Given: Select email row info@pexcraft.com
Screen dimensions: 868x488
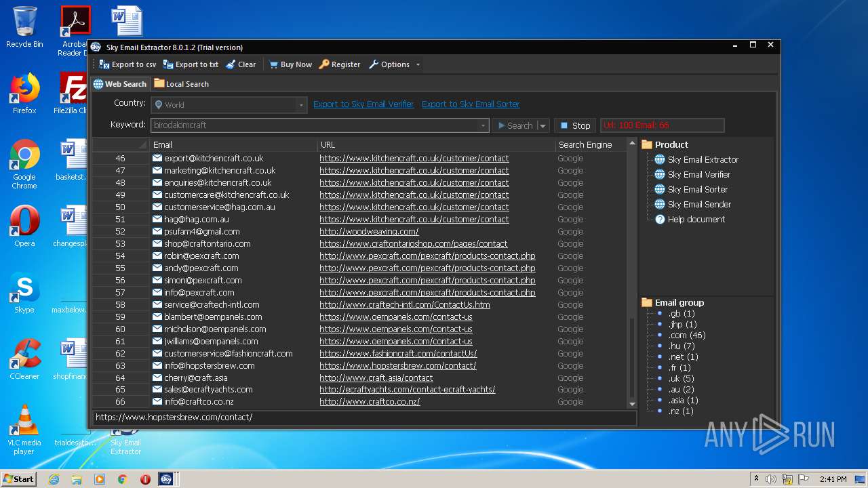Looking at the screenshot, I should click(199, 293).
